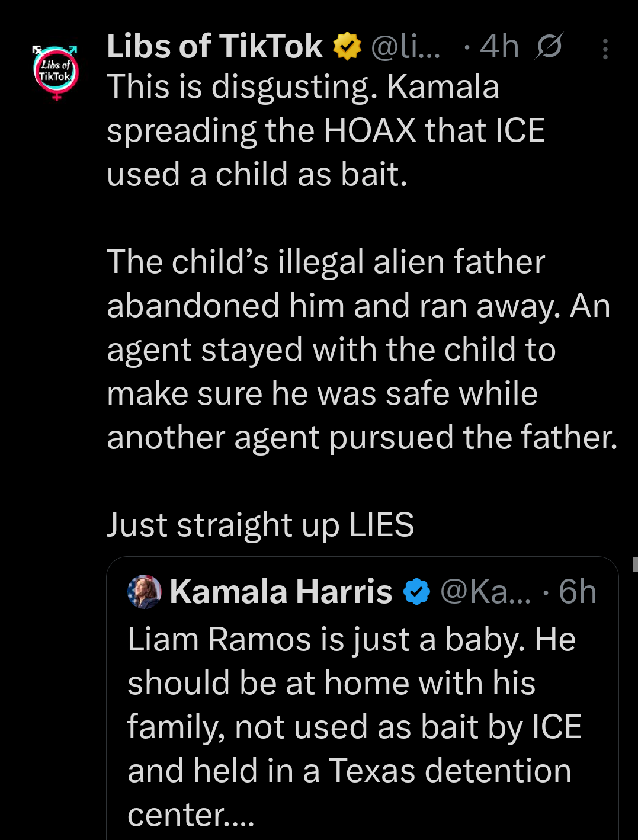Open the three-dot more options menu

pos(605,49)
